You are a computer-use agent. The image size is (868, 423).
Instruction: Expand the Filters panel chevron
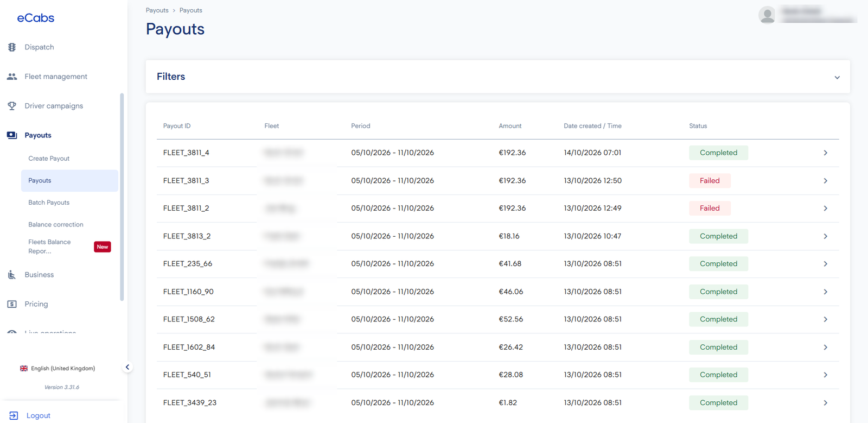[x=837, y=77]
